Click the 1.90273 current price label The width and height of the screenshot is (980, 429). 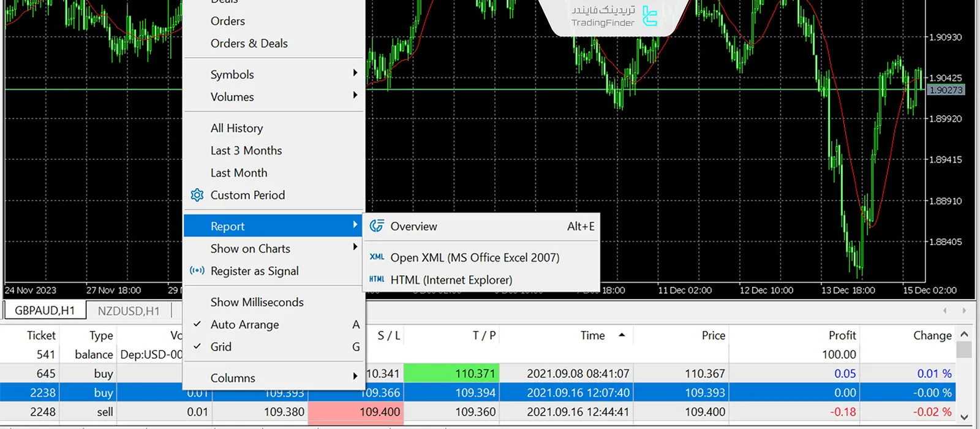point(946,90)
